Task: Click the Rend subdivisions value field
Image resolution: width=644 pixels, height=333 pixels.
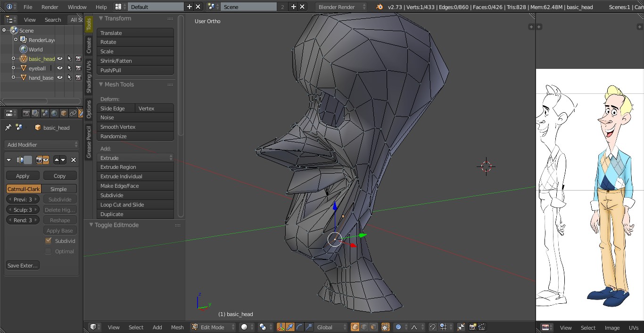Action: coord(23,220)
